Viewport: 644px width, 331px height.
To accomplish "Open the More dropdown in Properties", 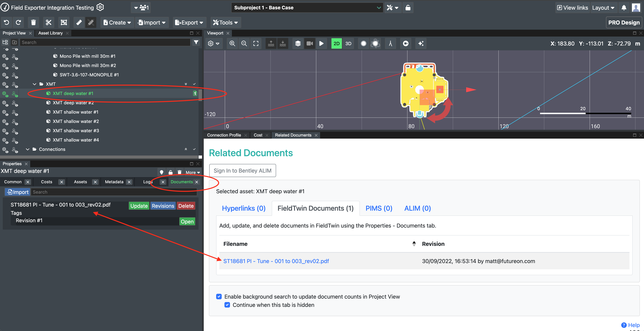I will 193,172.
